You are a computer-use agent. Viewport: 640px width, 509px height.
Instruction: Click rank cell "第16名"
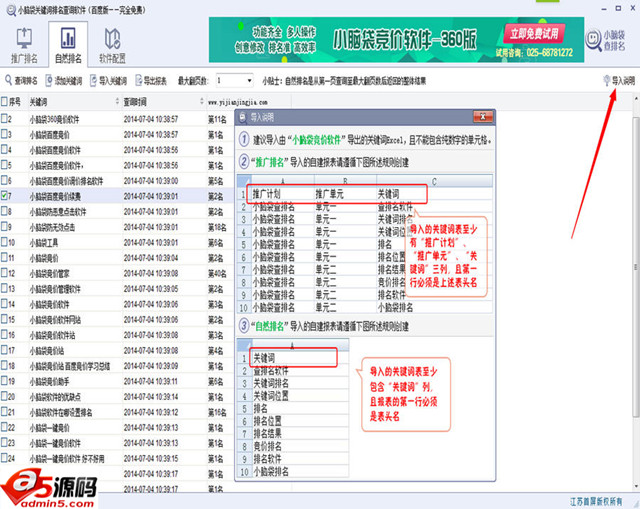coord(217,412)
